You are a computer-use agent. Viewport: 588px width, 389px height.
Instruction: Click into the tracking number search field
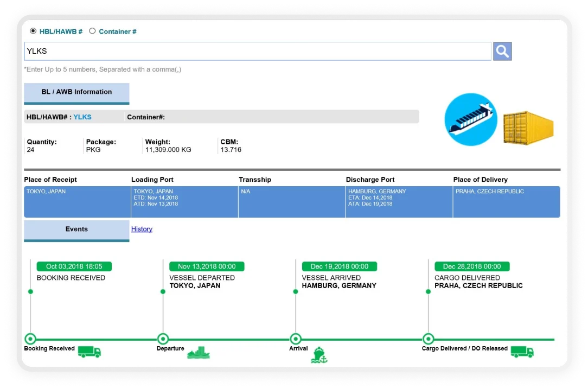pyautogui.click(x=258, y=52)
